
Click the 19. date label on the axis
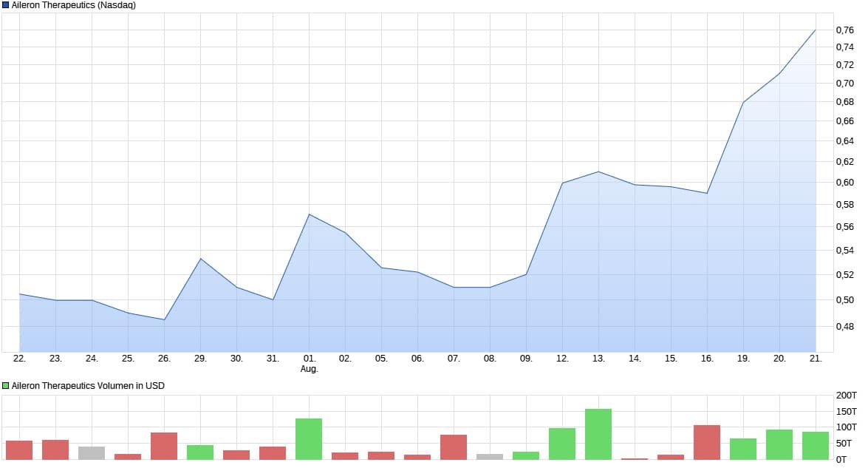click(742, 359)
